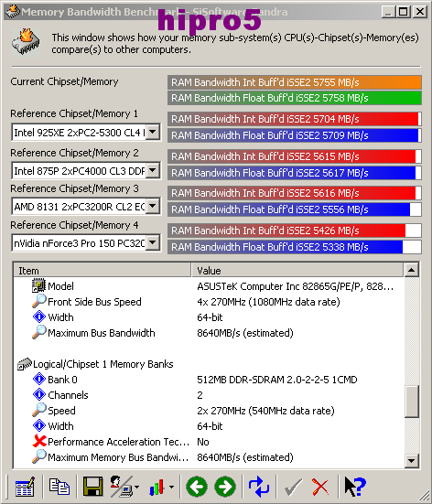Click blue Float bandwidth 5709 MB/s bar
The height and width of the screenshot is (504, 432).
(x=295, y=135)
